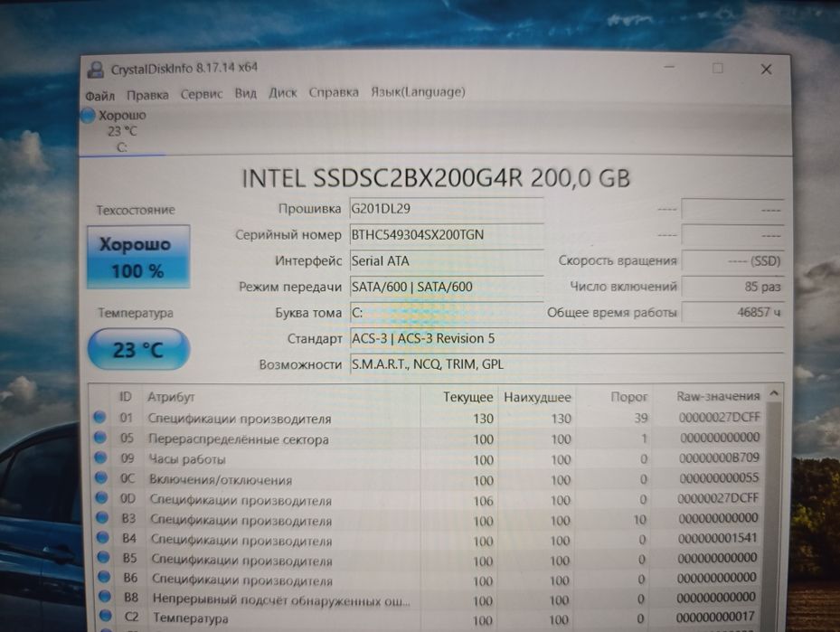Image resolution: width=840 pixels, height=632 pixels.
Task: Click the blue status dot in row B3
Action: tap(102, 518)
